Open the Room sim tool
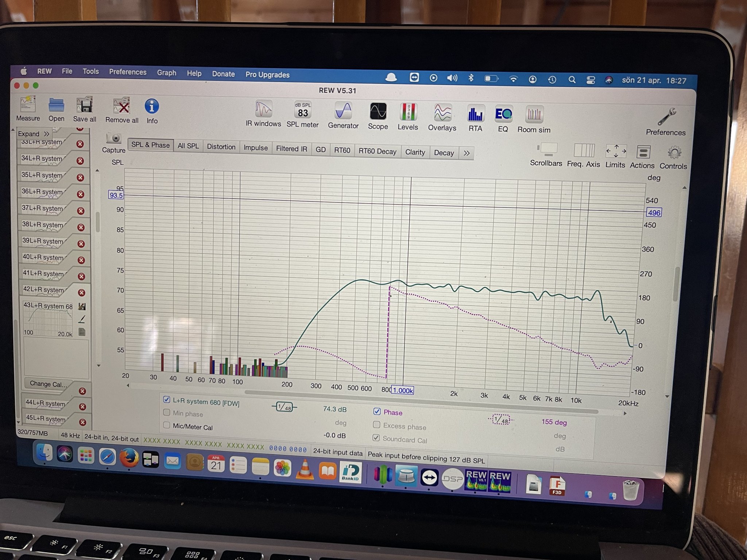 (x=534, y=120)
